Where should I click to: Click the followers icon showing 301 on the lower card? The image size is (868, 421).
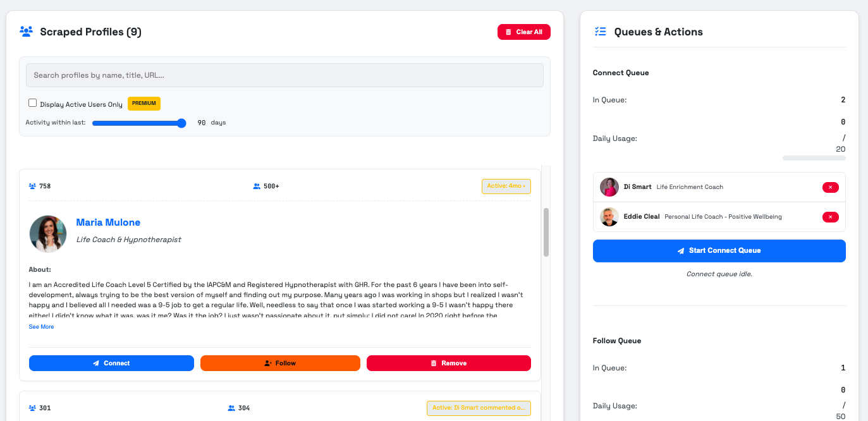tap(32, 408)
